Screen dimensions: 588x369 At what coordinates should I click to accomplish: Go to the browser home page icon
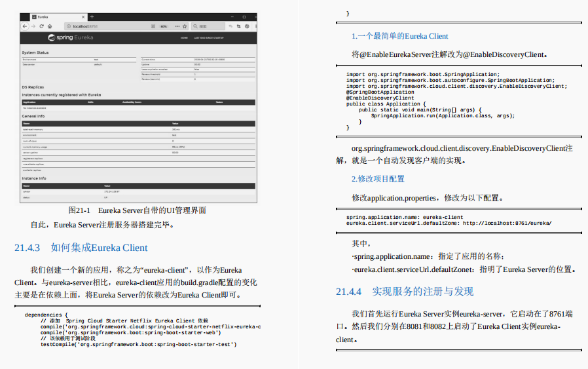coord(50,26)
